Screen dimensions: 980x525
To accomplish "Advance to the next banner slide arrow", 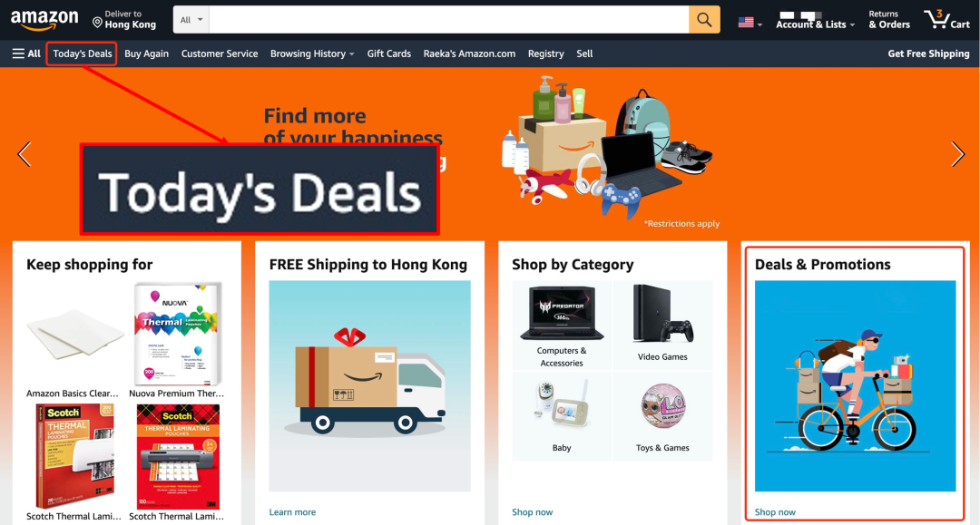I will tap(957, 154).
